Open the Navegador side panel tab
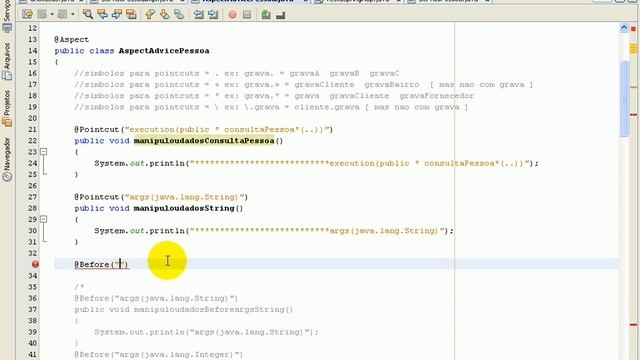The image size is (640, 360). [x=7, y=160]
